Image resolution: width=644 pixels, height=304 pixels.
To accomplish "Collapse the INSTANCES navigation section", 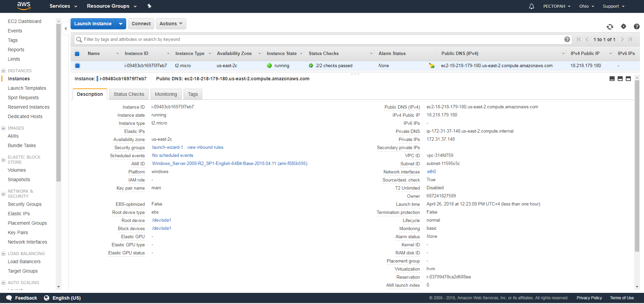I will click(3, 71).
